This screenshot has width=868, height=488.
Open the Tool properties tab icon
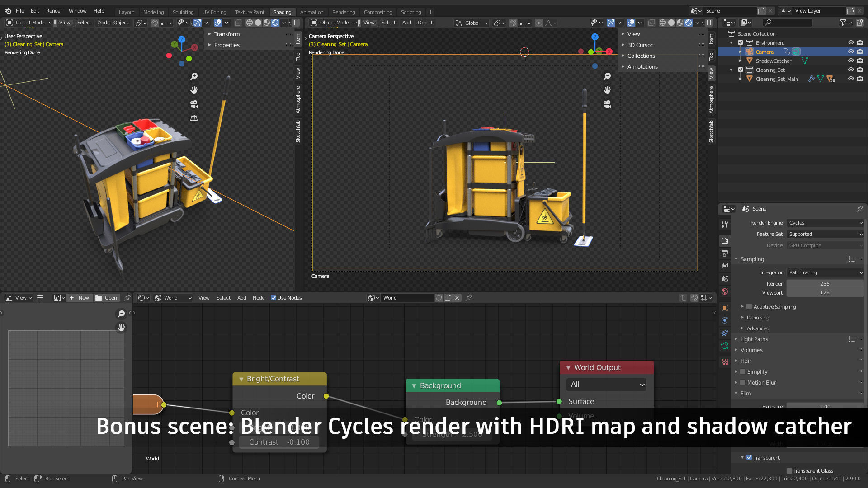725,225
